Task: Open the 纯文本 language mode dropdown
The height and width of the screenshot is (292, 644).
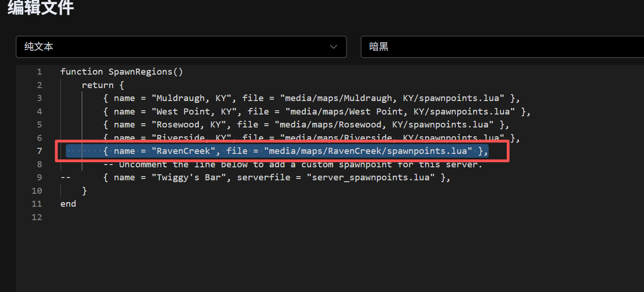Action: 181,47
